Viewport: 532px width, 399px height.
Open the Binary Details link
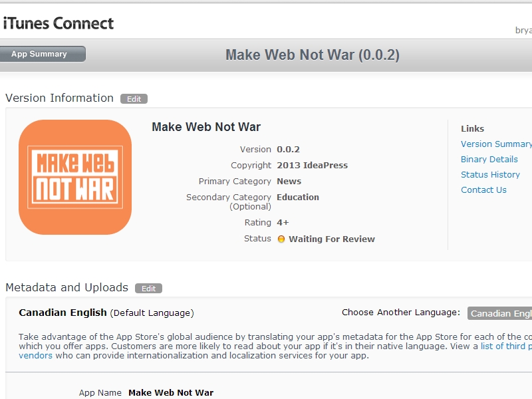point(489,159)
